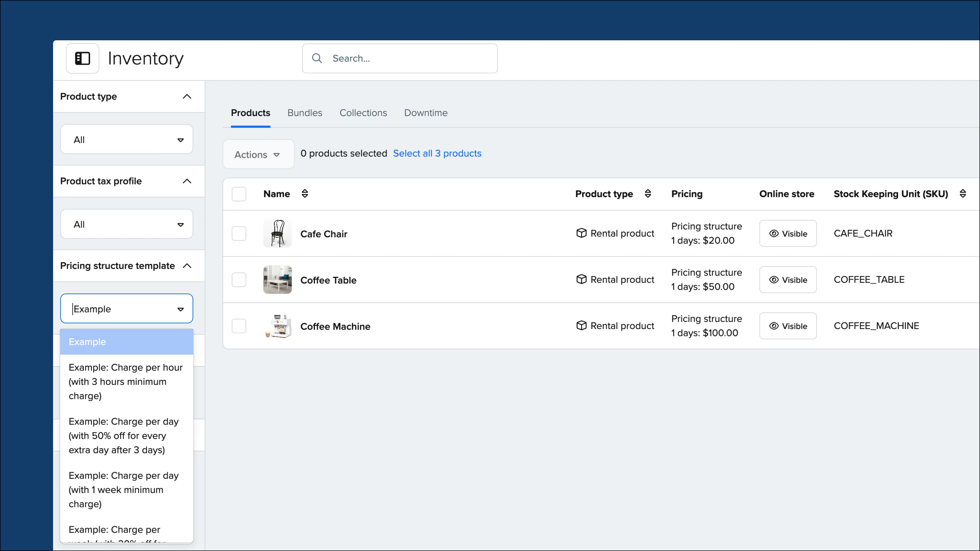
Task: Open the Product type All dropdown
Action: coord(127,140)
